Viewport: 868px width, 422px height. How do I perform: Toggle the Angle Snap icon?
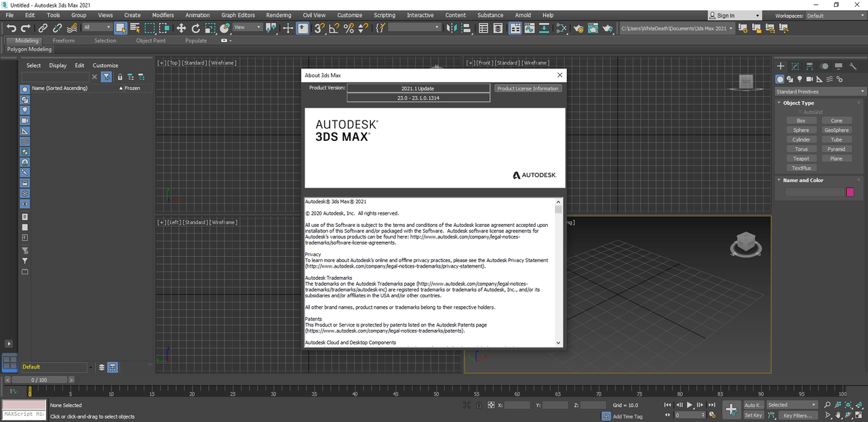click(x=334, y=28)
